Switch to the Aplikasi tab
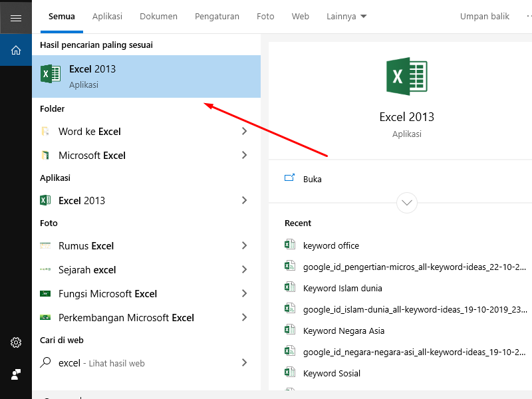The image size is (532, 399). (x=107, y=16)
